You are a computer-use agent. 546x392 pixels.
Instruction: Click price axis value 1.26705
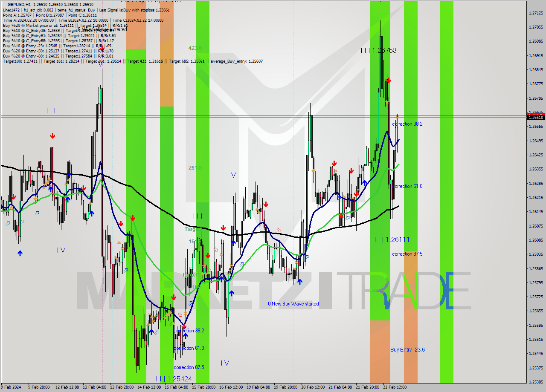pyautogui.click(x=535, y=98)
